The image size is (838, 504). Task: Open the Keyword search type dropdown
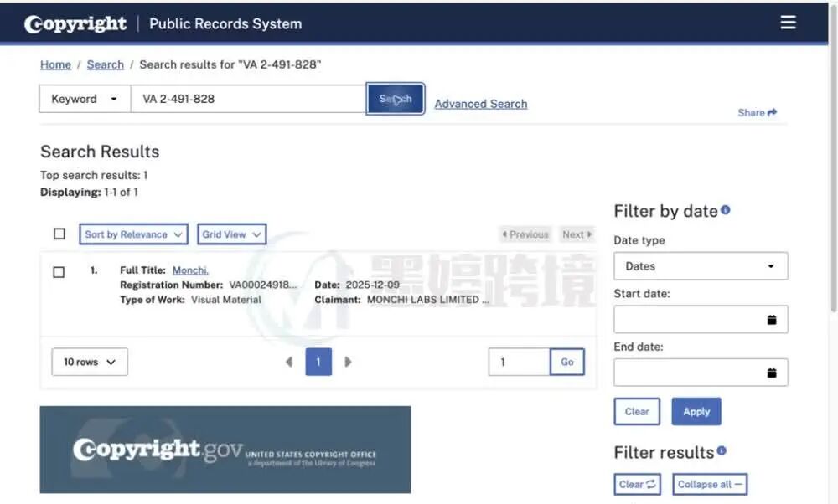85,99
